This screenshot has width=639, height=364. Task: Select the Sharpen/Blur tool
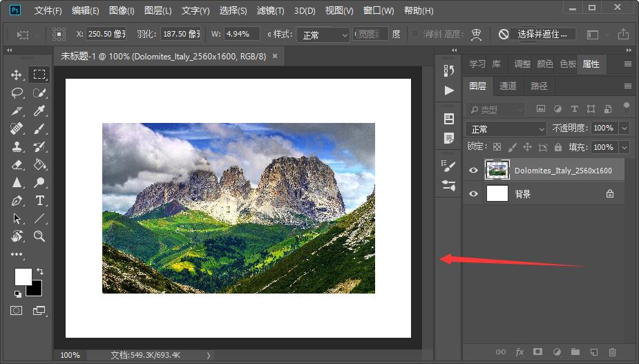coord(17,182)
